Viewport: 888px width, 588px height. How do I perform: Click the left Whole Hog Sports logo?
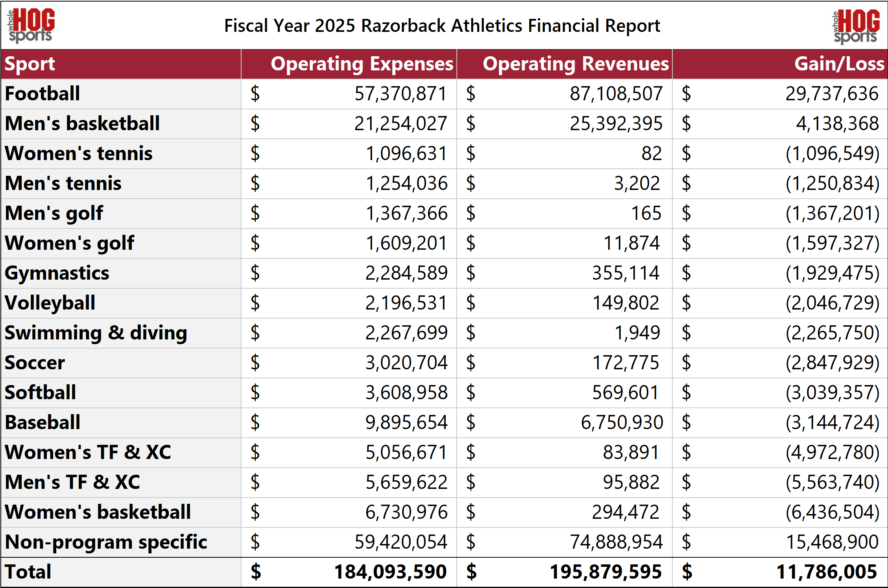pos(31,25)
